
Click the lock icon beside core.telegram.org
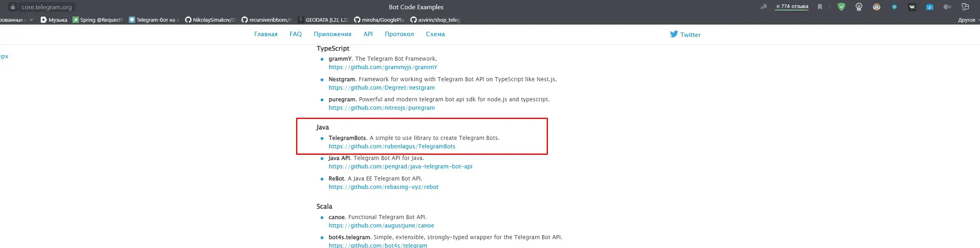click(12, 7)
